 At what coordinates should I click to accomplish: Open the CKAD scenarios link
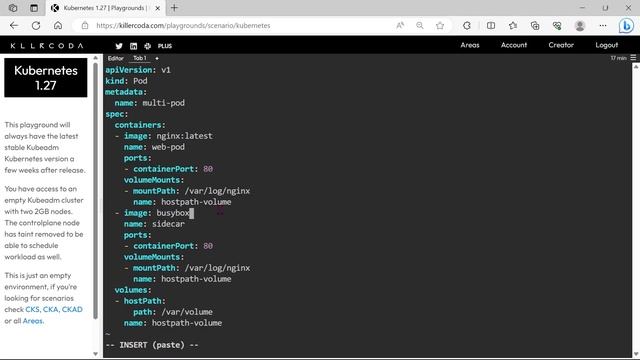72,309
